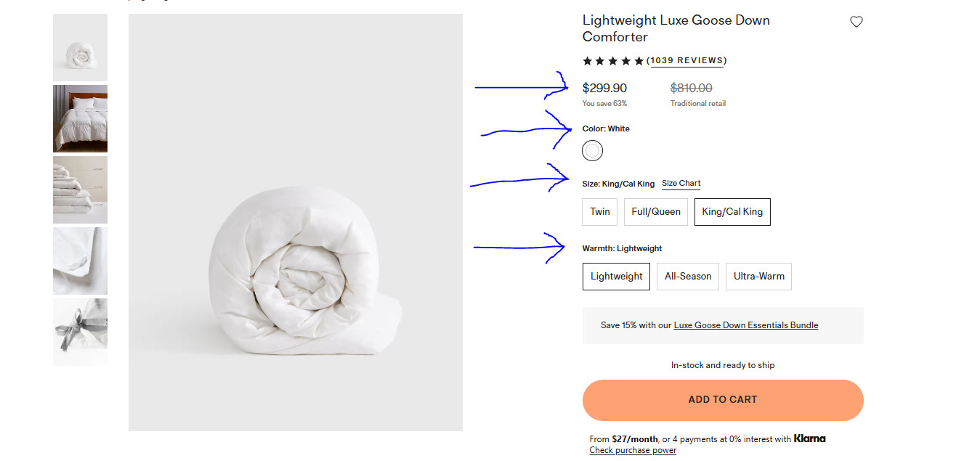The image size is (980, 461).
Task: Click the rolled comforter main product image
Action: pos(295,221)
